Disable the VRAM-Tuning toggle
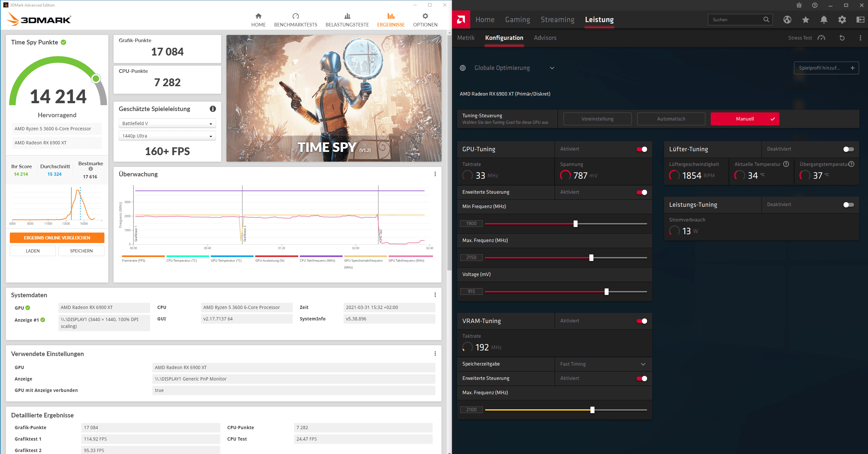 coord(642,321)
